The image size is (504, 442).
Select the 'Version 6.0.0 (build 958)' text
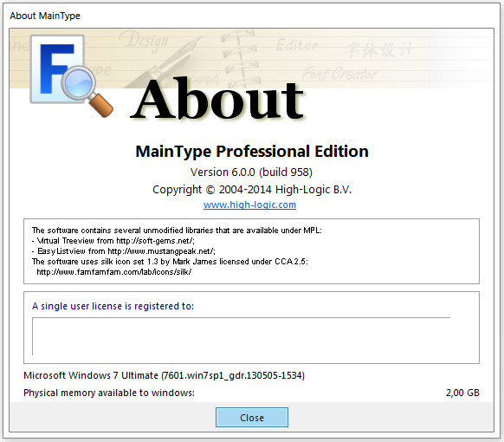click(x=251, y=172)
